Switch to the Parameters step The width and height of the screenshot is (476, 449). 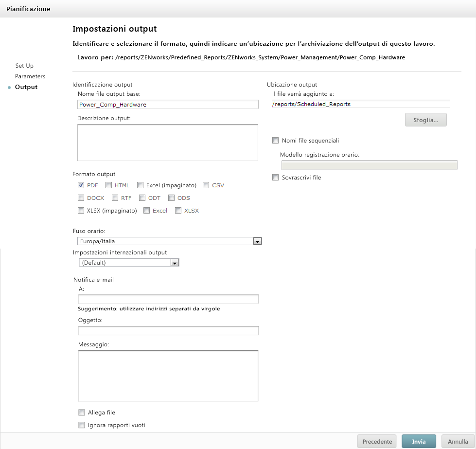click(x=30, y=76)
